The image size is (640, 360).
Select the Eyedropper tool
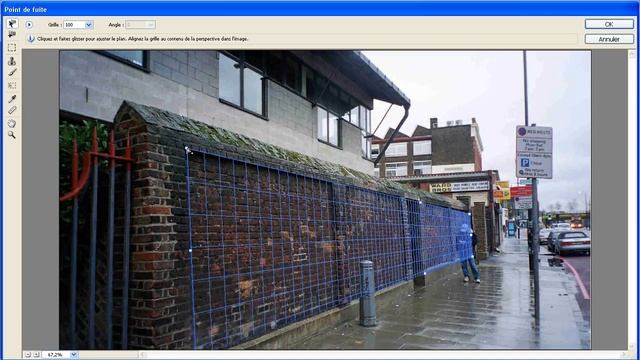pos(12,98)
